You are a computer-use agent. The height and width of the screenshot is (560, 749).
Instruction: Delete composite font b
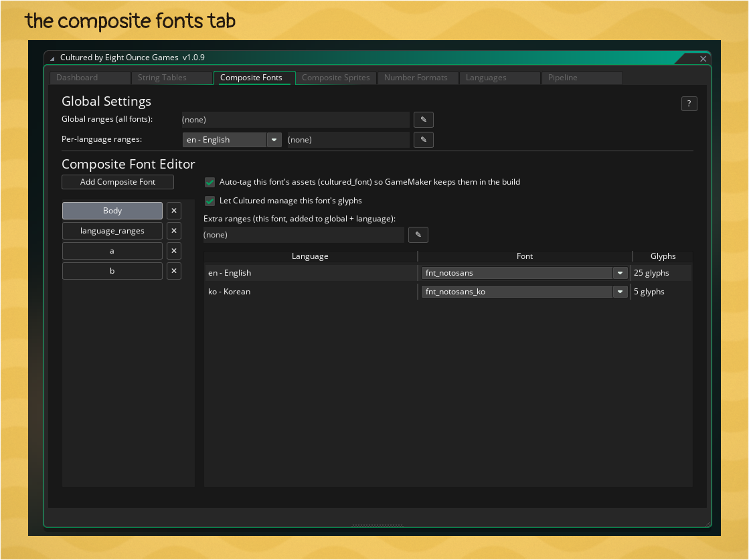(174, 271)
